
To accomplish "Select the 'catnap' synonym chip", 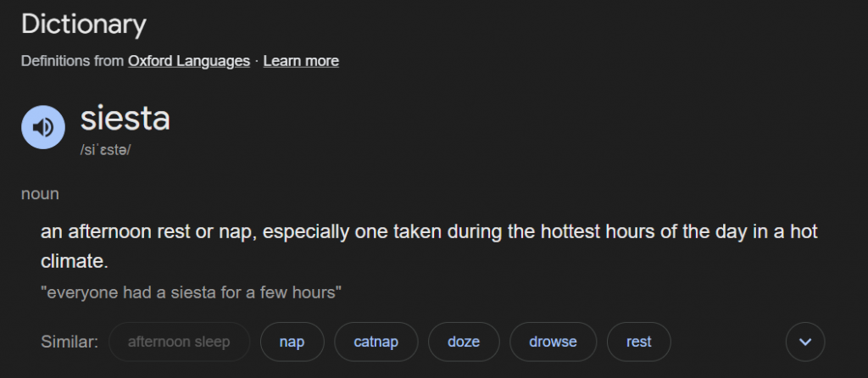I will (x=376, y=342).
